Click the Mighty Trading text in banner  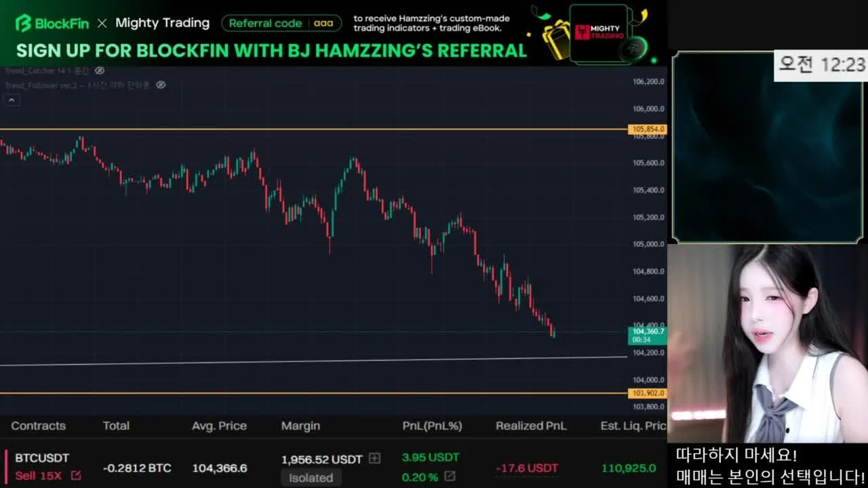pos(163,23)
